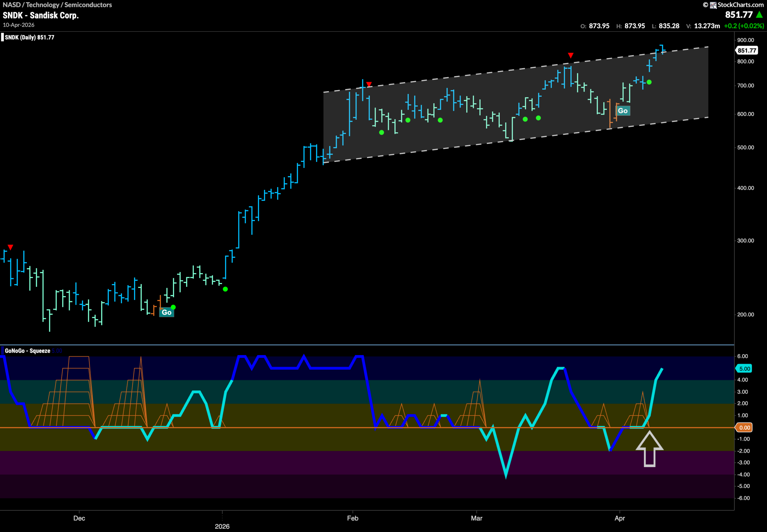
Task: Click the Dec label on time axis
Action: (x=79, y=518)
